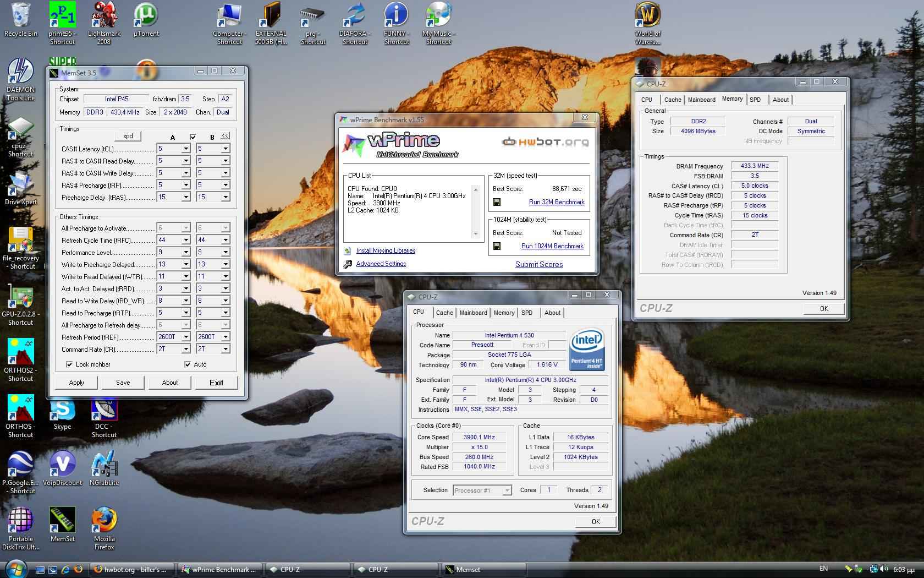The height and width of the screenshot is (578, 924).
Task: Open file_recovery shortcut icon
Action: (x=20, y=248)
